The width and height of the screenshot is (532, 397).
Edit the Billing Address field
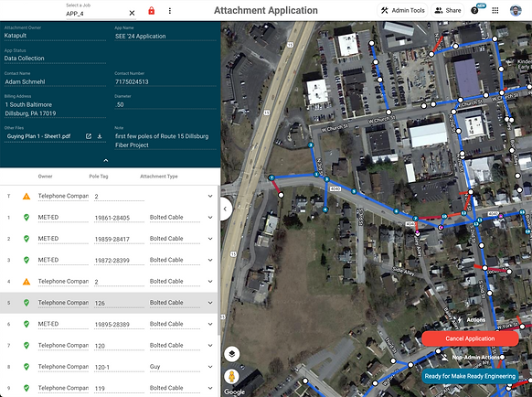tap(55, 109)
